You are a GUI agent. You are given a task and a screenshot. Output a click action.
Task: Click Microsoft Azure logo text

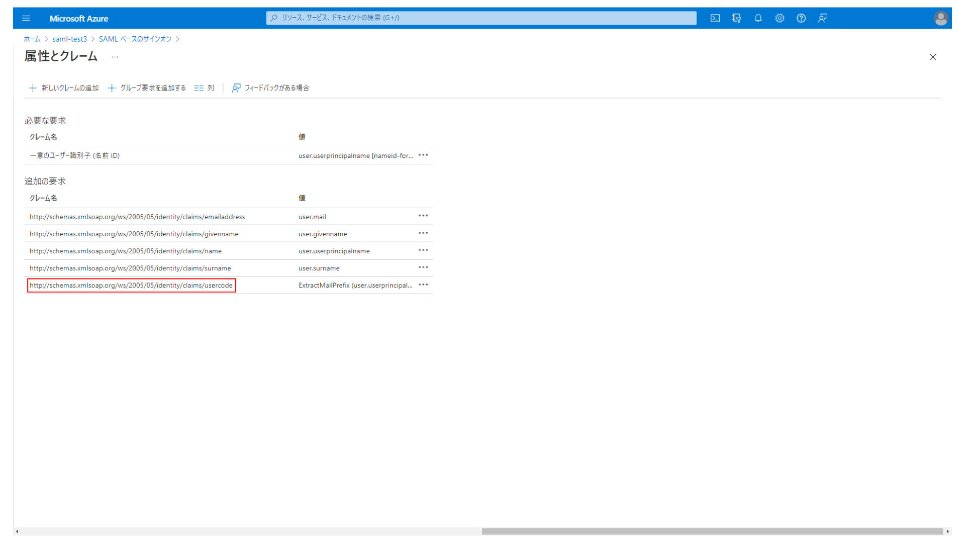[79, 19]
